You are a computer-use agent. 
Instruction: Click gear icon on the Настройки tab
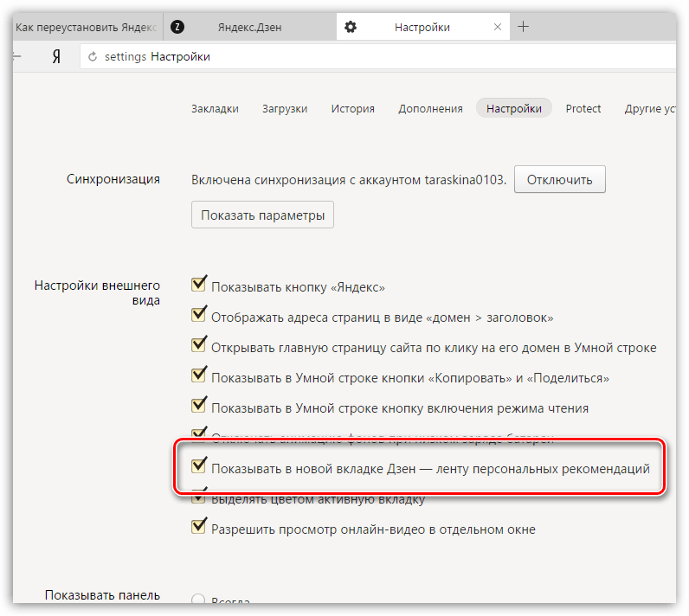point(351,27)
